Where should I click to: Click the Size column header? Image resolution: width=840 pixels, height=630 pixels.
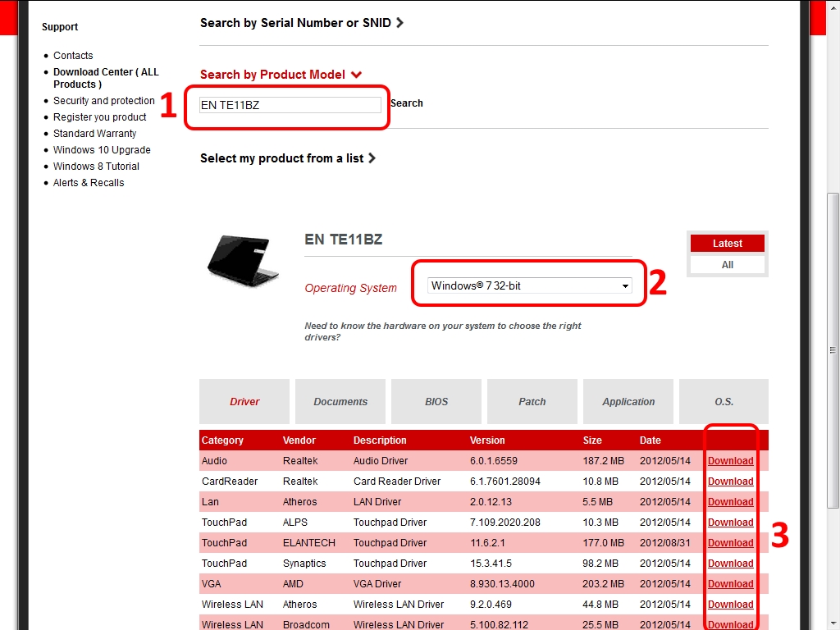(x=592, y=441)
